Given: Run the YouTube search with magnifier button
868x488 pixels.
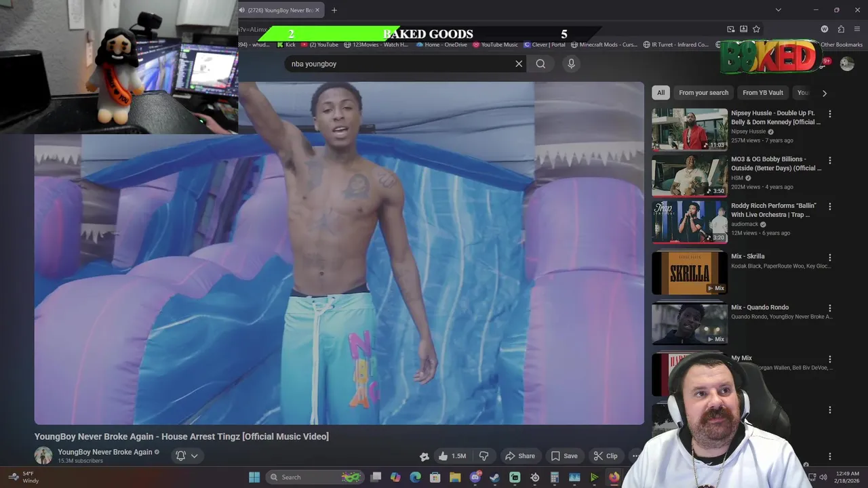Looking at the screenshot, I should click(x=540, y=64).
